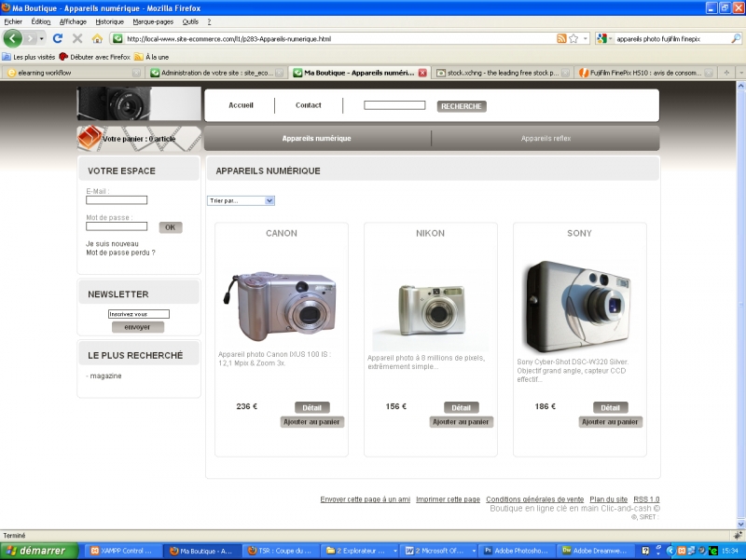Screen dimensions: 746x560
Task: Open the Outils menu
Action: [190, 21]
